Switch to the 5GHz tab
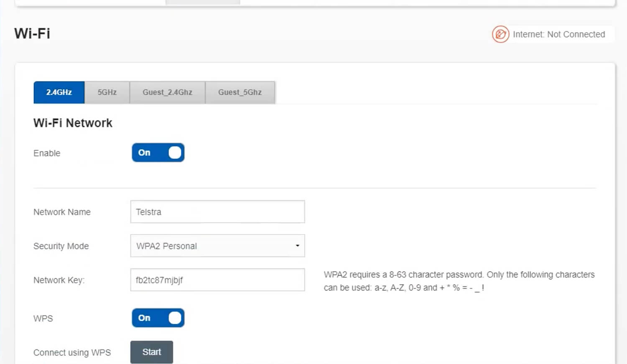 coord(107,92)
